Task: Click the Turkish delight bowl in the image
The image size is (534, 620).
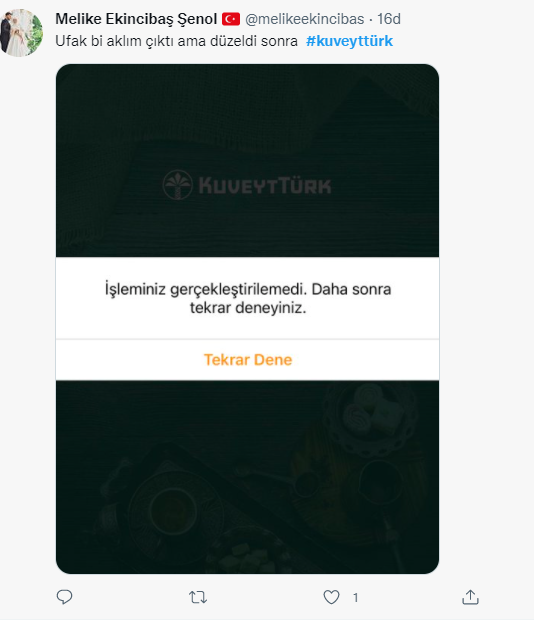Action: coord(370,417)
